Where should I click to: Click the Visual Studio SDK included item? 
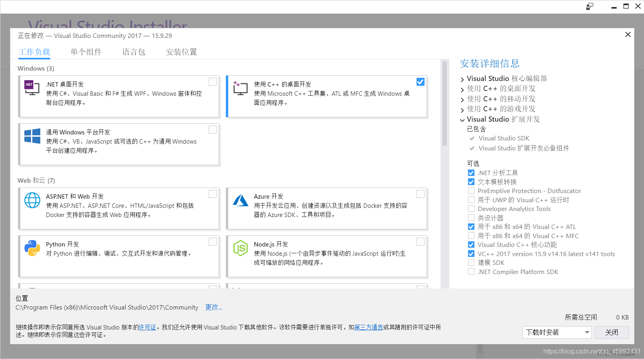504,138
